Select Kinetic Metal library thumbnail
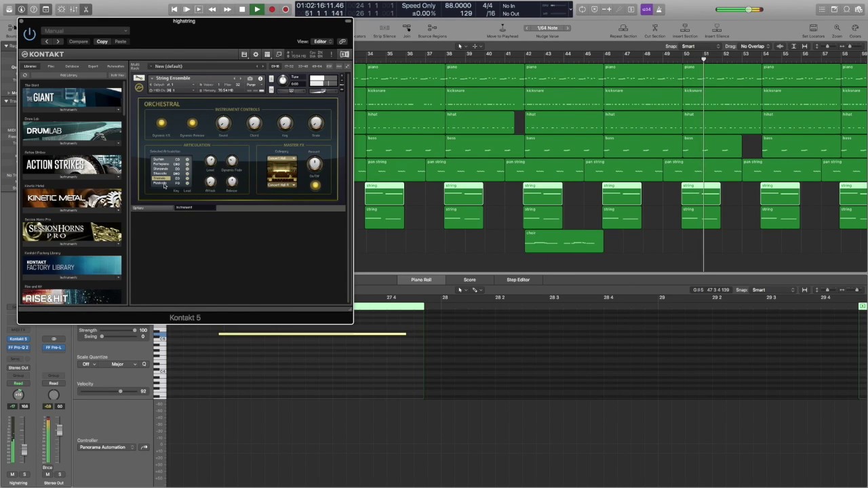The height and width of the screenshot is (488, 868). [73, 198]
